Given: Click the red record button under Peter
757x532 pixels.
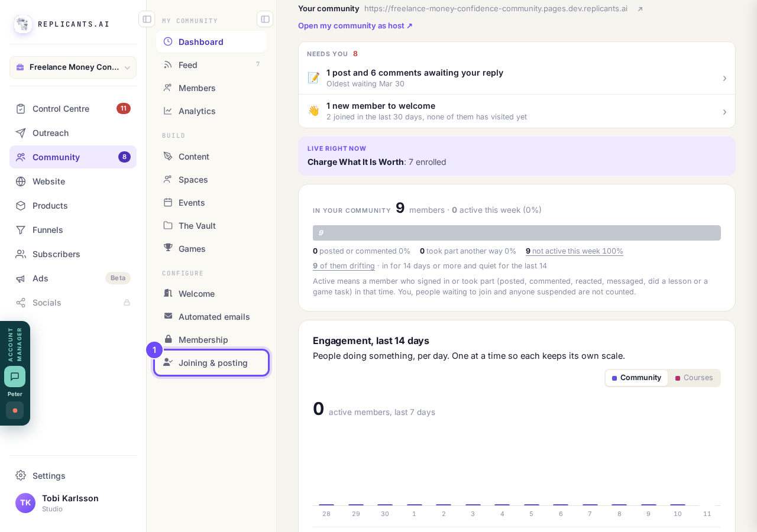Looking at the screenshot, I should click(x=15, y=410).
